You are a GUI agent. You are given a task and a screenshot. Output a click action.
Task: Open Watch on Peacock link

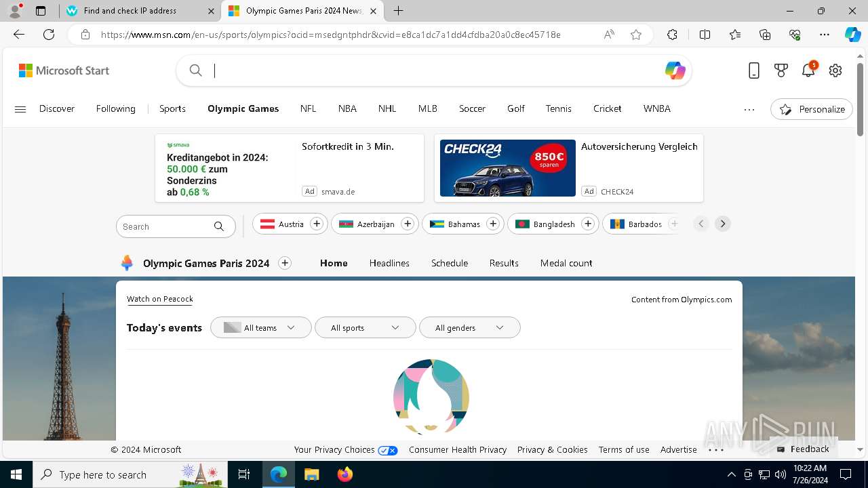coord(160,299)
